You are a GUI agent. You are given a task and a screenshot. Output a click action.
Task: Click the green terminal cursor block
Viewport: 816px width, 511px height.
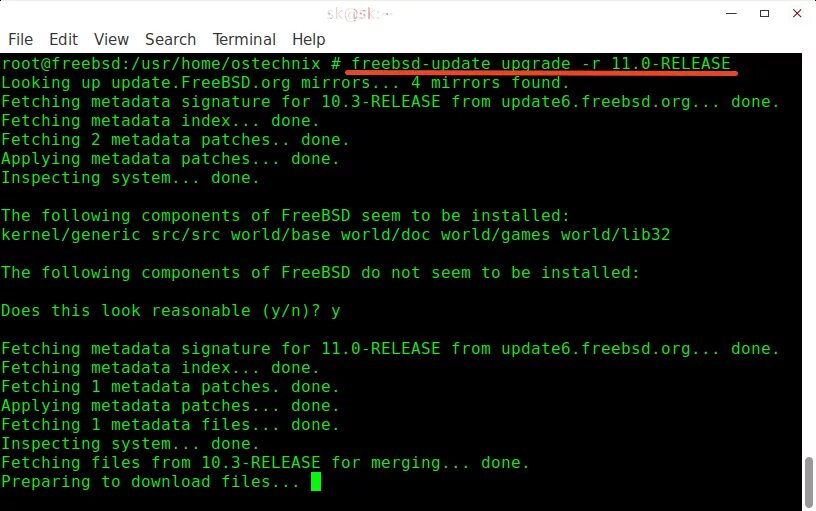(x=316, y=482)
